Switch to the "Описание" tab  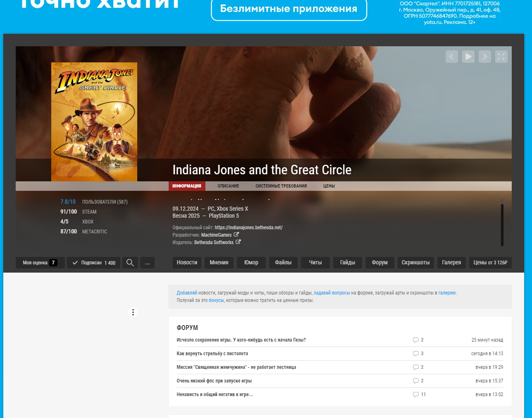(x=229, y=186)
